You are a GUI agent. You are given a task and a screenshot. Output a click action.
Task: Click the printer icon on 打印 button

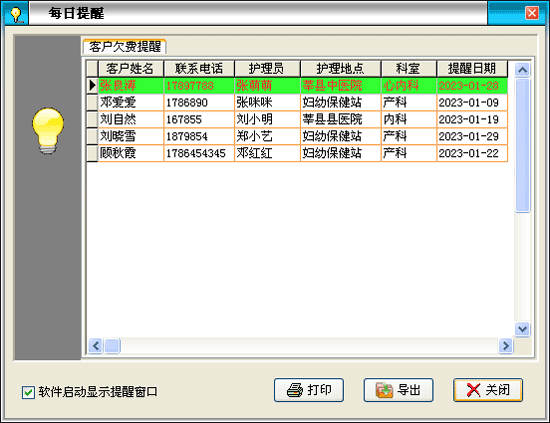coord(295,390)
